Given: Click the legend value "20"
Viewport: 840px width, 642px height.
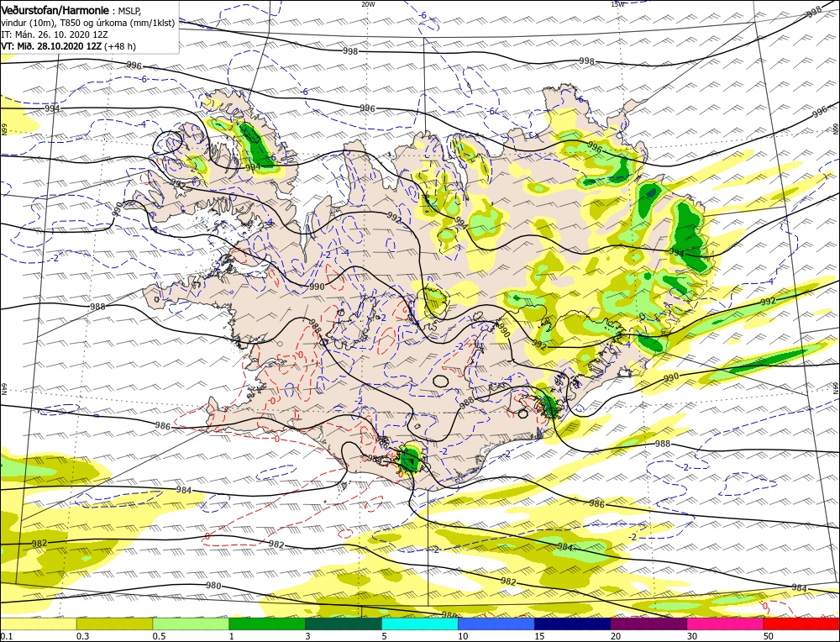Looking at the screenshot, I should tap(616, 636).
